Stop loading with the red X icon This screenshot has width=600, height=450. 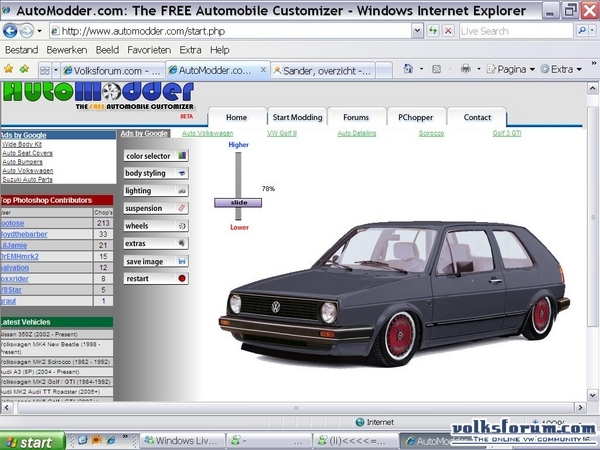pos(448,31)
